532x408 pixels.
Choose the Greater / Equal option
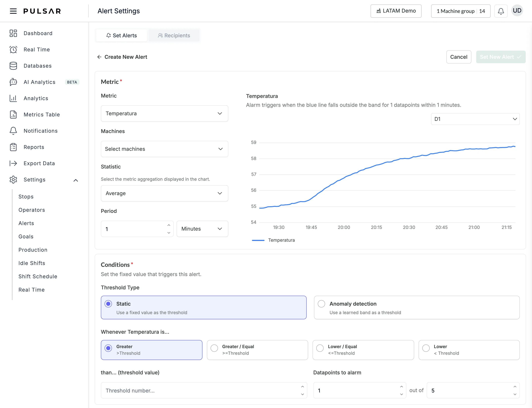pos(257,350)
